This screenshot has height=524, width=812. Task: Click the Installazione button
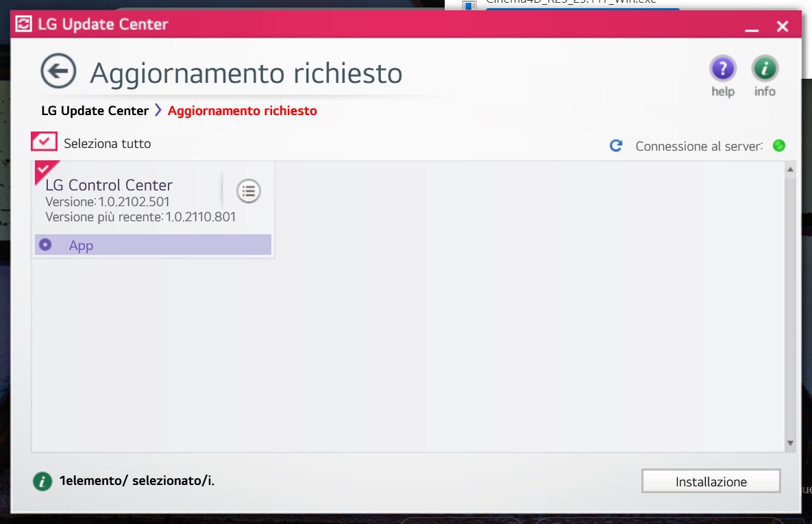711,482
